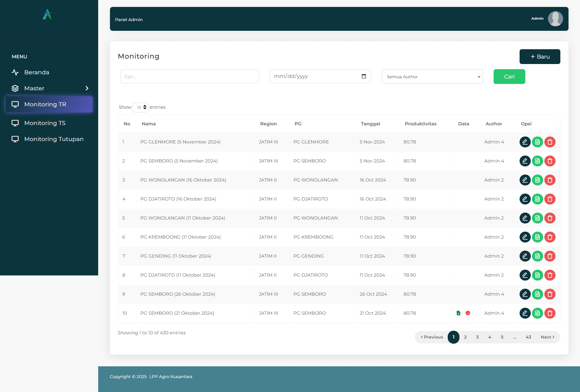Open the green detail icon for PG SEMBORO row

537,161
